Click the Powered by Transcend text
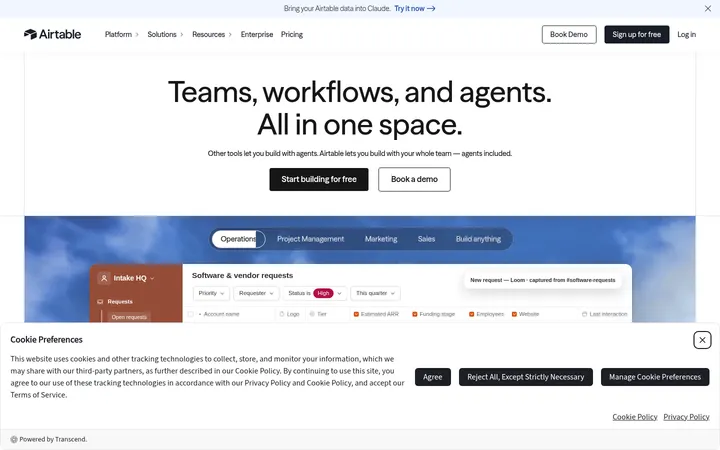This screenshot has height=450, width=720. (x=53, y=439)
